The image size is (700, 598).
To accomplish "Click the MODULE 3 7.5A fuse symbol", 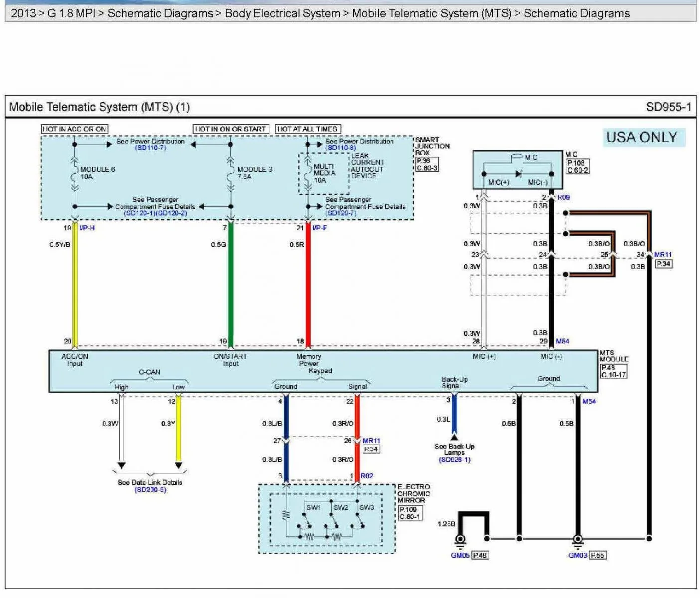I will (x=230, y=174).
